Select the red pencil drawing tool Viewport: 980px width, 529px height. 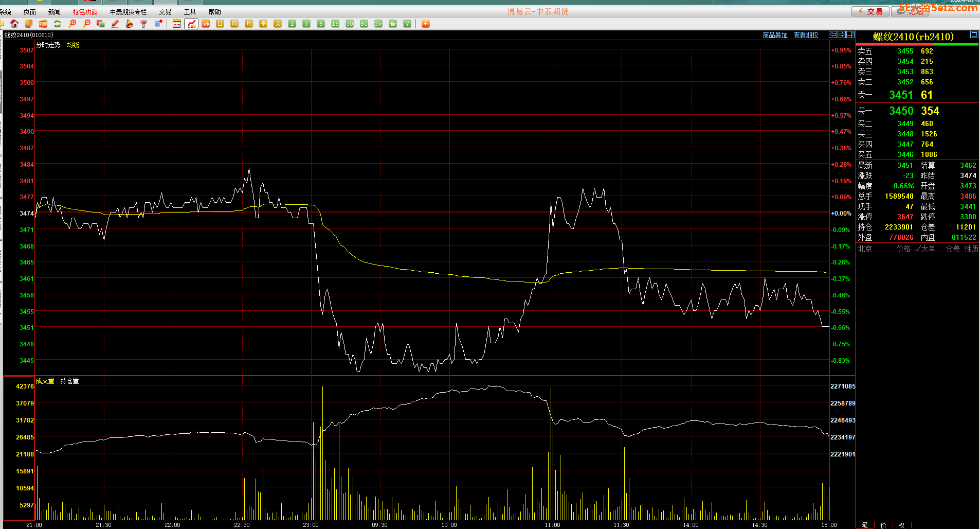pos(115,24)
